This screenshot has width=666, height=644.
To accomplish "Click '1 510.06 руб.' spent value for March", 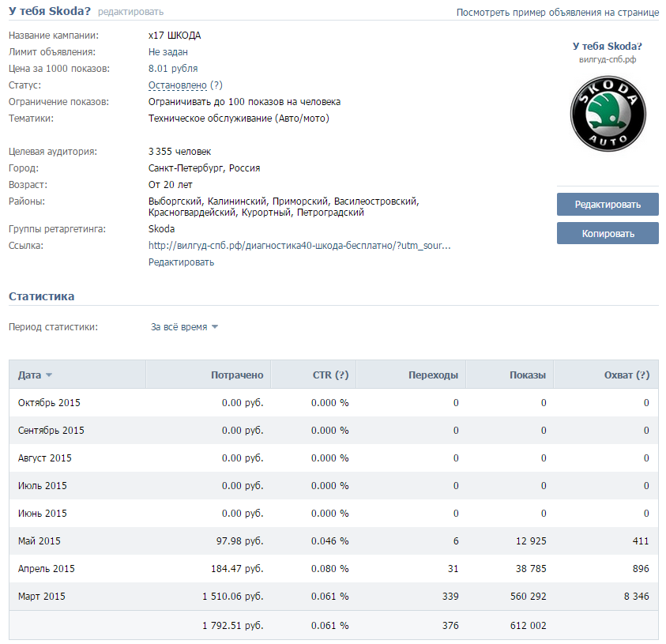I will 233,596.
